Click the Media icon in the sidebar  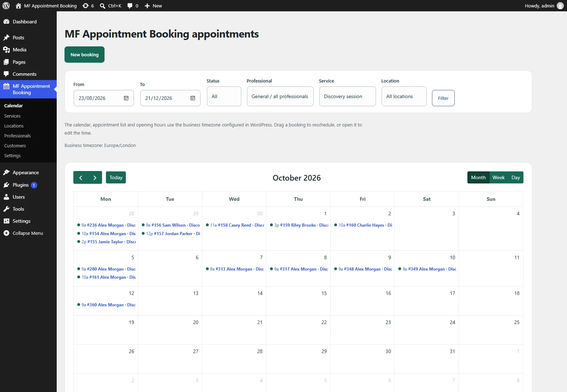click(6, 50)
